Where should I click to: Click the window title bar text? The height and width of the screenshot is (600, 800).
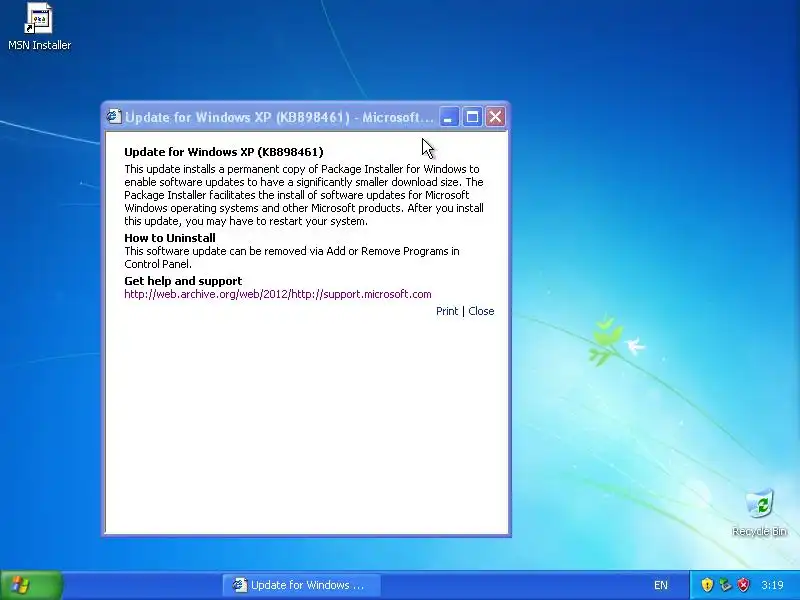[x=279, y=117]
